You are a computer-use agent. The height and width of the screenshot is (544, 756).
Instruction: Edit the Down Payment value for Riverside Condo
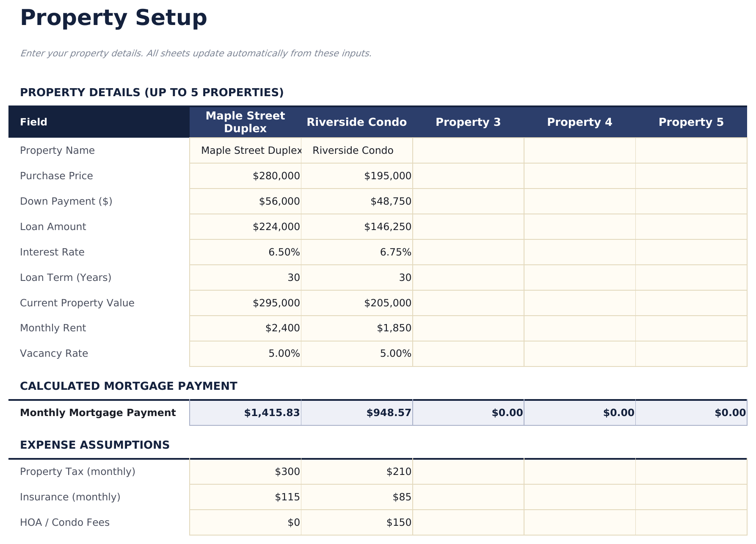point(356,201)
